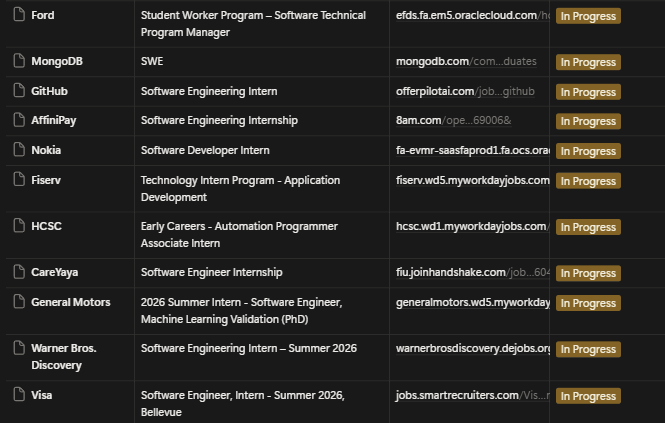
Task: Follow the generalmotors.wd5.myworkday link
Action: coord(472,302)
